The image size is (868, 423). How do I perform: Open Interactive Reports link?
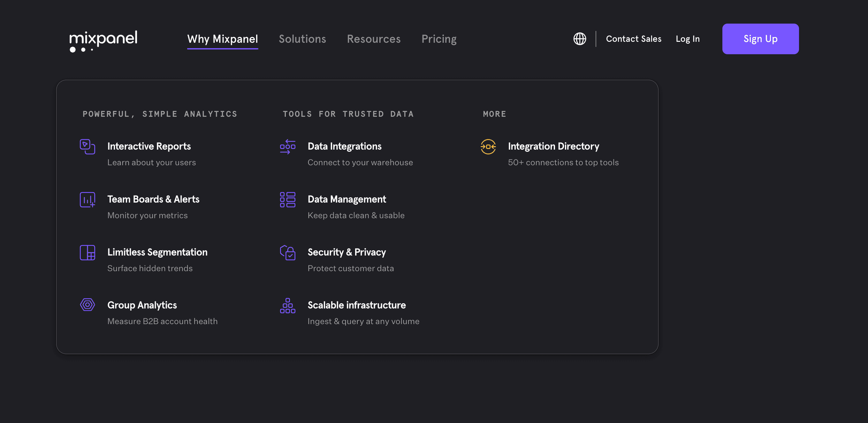149,146
